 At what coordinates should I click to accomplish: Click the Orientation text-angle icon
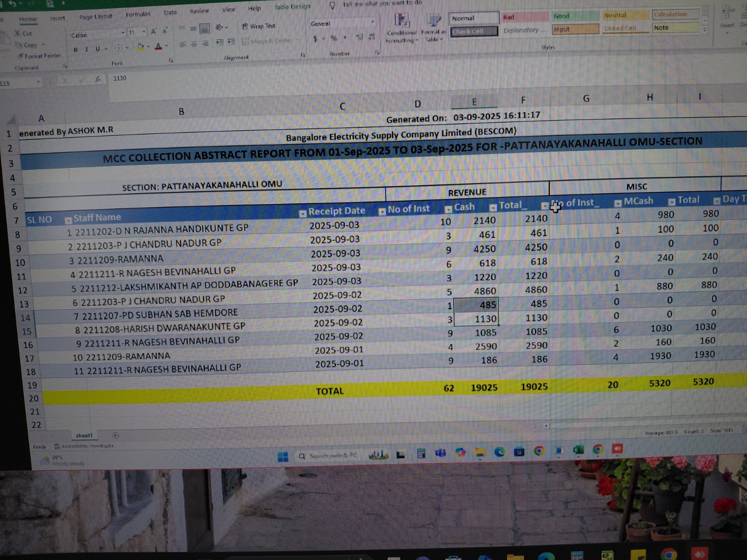coord(218,28)
